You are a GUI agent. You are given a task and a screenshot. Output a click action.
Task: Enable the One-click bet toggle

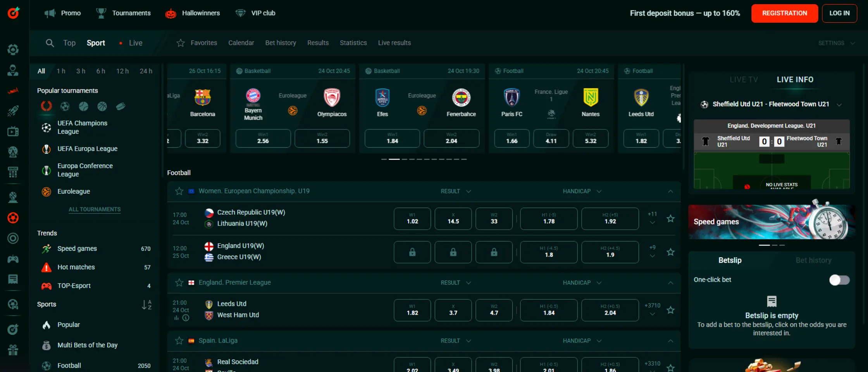(x=839, y=280)
